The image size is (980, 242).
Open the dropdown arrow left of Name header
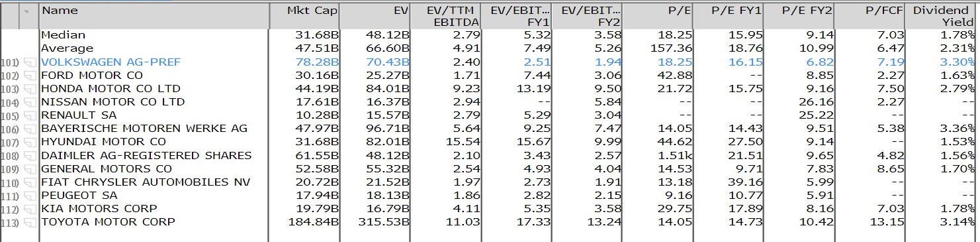[x=27, y=11]
